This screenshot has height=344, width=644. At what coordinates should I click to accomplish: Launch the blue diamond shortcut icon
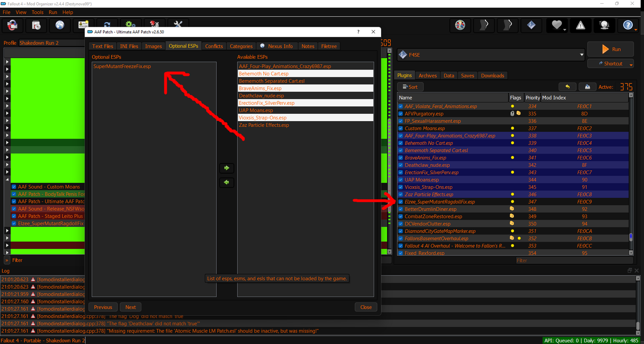[531, 25]
